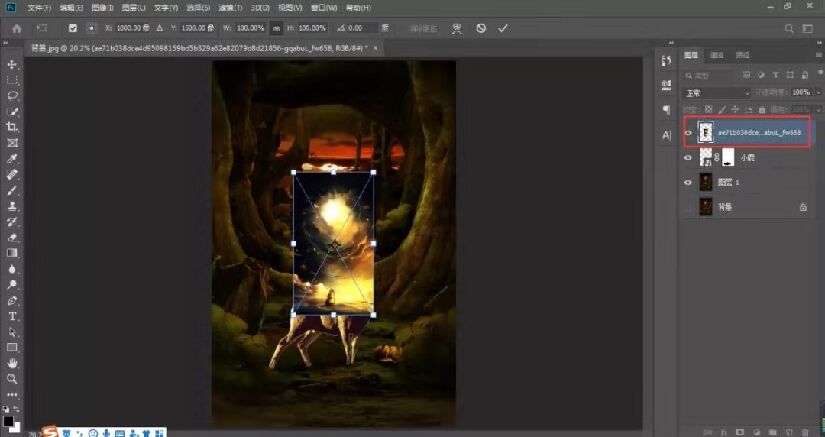Select the Gradient tool
Viewport: 825px width, 437px height.
pyautogui.click(x=12, y=253)
